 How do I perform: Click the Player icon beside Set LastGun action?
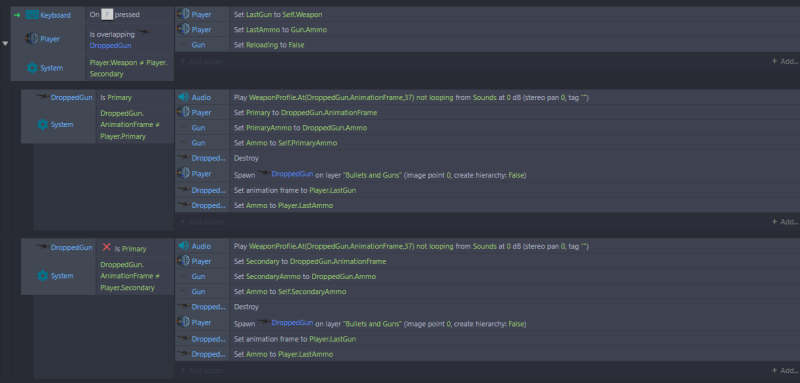pyautogui.click(x=183, y=14)
